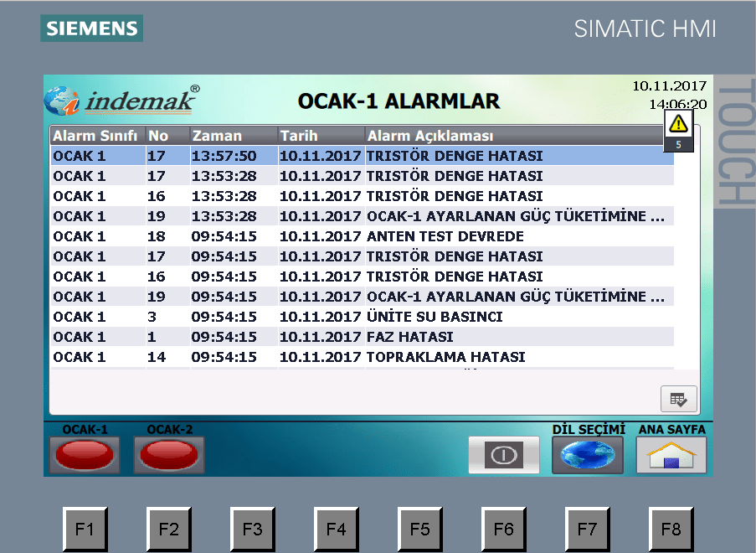Screen dimensions: 756x553
Task: Click the Alarm Açıklaması column header
Action: [514, 136]
